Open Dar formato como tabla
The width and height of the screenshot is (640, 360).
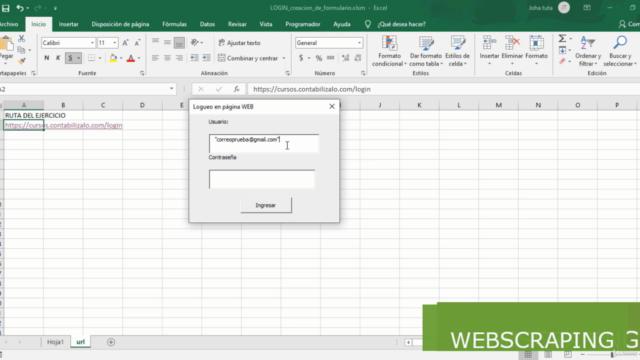click(x=426, y=51)
